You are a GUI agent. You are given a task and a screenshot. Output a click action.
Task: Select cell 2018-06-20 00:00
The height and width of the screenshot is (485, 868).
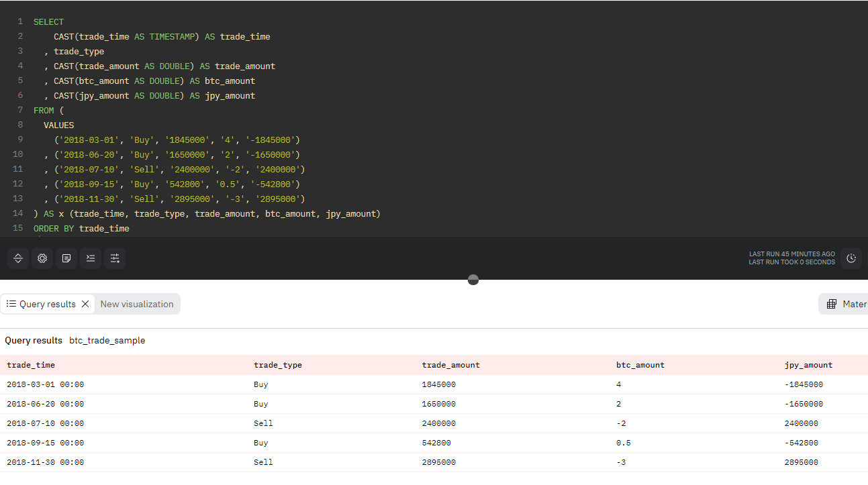(x=46, y=404)
